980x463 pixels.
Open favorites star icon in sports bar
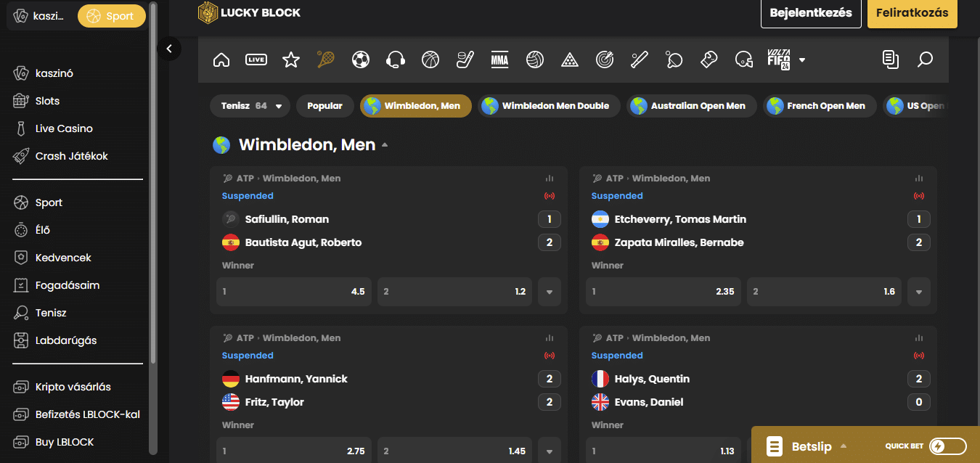(291, 60)
